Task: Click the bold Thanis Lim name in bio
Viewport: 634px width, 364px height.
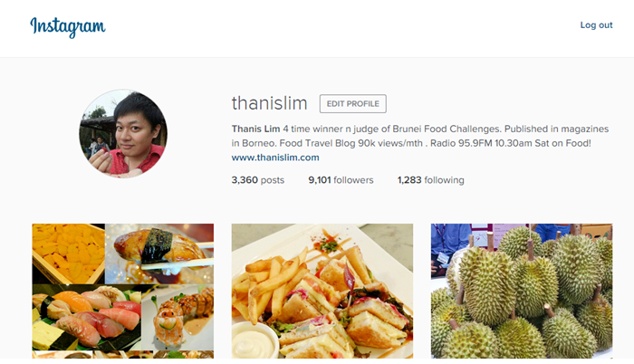Action: tap(255, 129)
